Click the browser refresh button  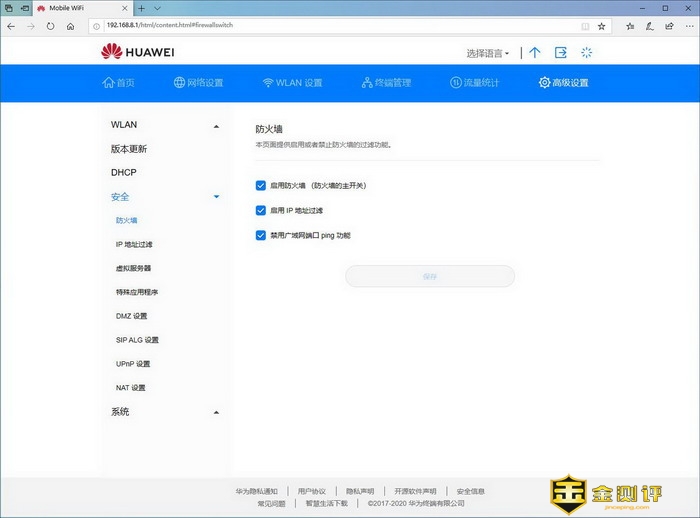pos(50,26)
